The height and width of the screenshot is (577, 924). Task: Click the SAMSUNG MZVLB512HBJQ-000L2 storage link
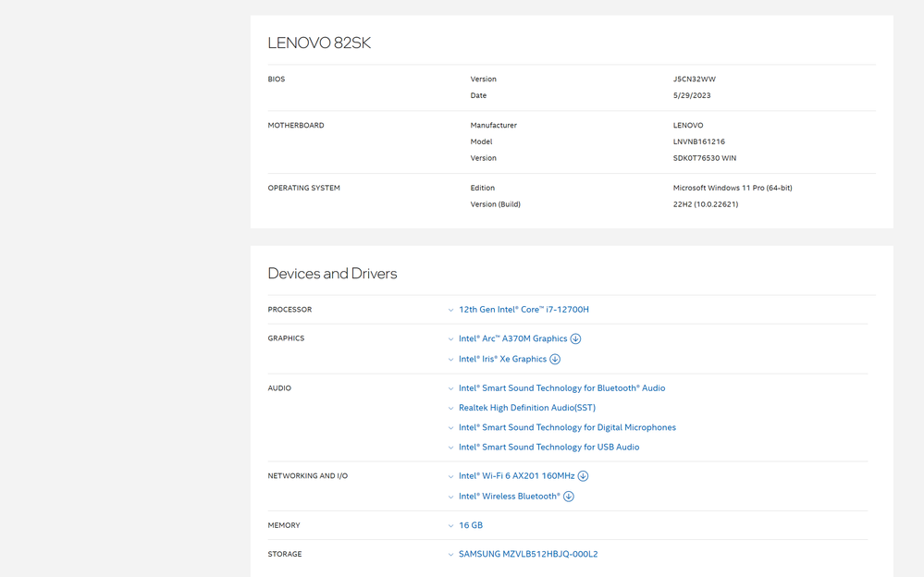pos(528,555)
